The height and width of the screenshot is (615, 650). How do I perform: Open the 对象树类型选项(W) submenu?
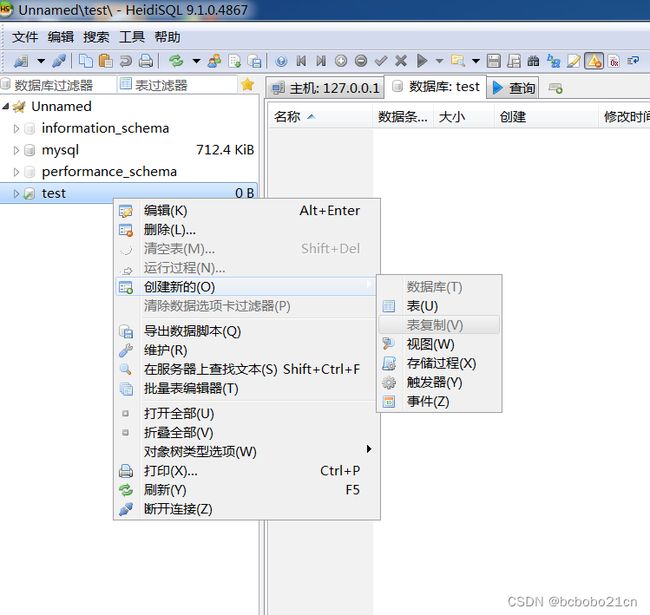pyautogui.click(x=246, y=452)
